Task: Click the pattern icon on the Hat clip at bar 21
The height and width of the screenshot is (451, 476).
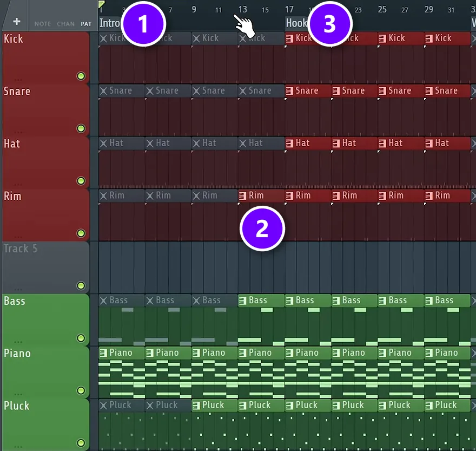Action: point(336,143)
